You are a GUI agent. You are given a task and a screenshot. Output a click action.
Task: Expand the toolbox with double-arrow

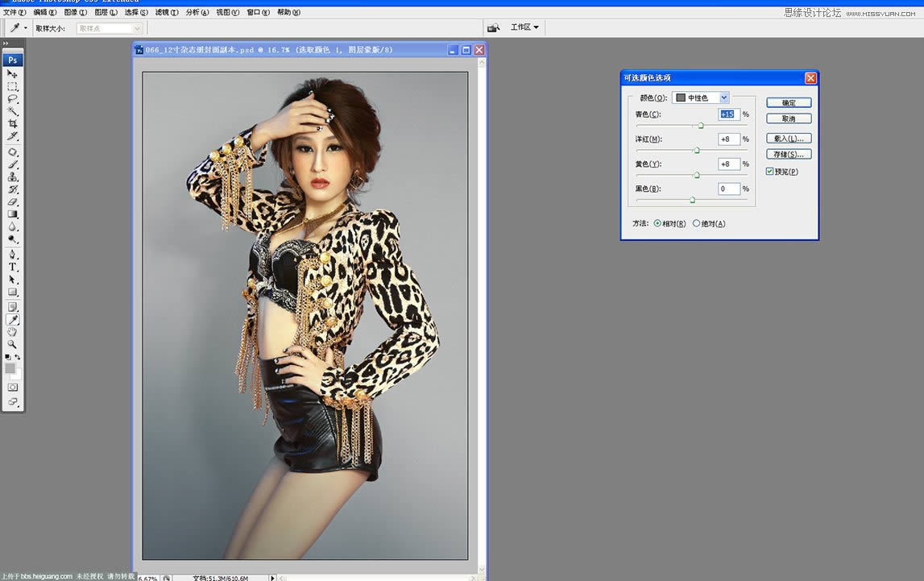click(x=6, y=43)
